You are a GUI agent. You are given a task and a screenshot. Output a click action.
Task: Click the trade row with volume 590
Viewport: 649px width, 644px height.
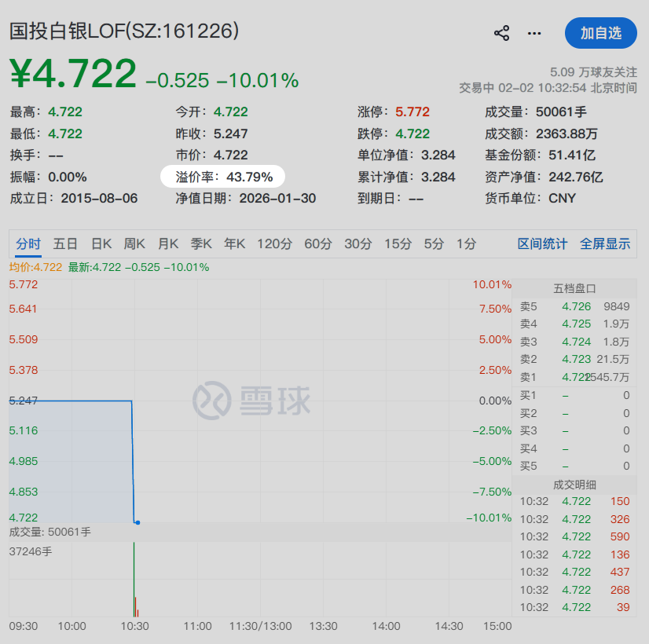(x=574, y=536)
